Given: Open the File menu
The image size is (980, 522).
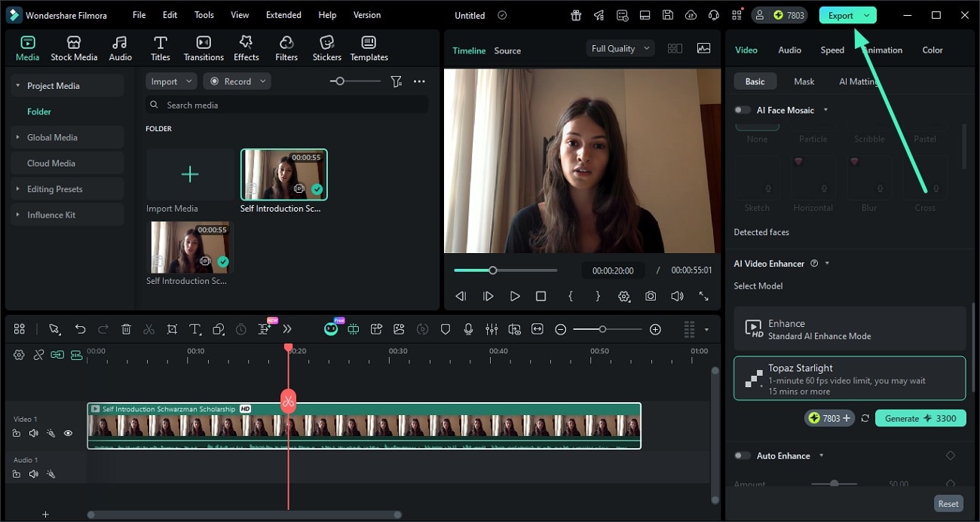Looking at the screenshot, I should pos(139,14).
